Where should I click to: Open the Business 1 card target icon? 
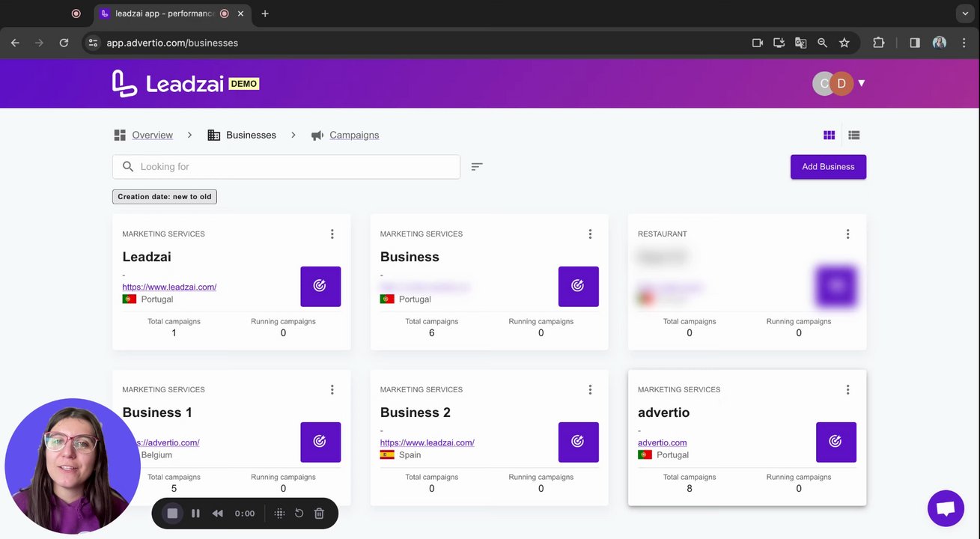coord(320,442)
